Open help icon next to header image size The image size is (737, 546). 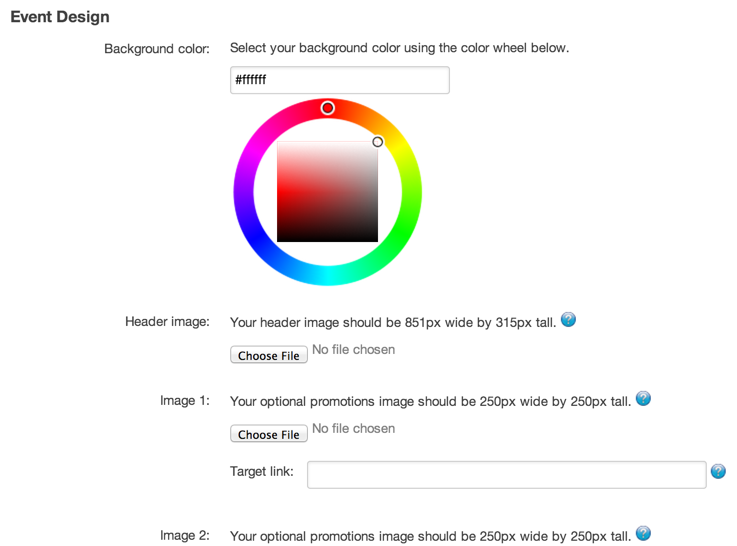tap(568, 320)
